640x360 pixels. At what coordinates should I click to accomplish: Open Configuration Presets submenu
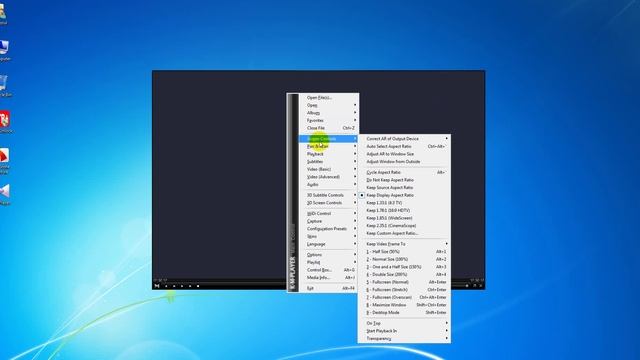329,229
